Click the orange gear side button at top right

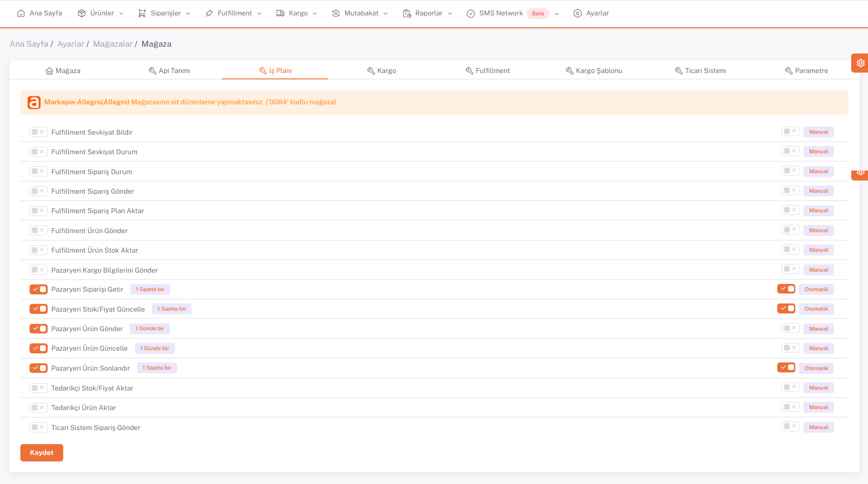click(860, 63)
